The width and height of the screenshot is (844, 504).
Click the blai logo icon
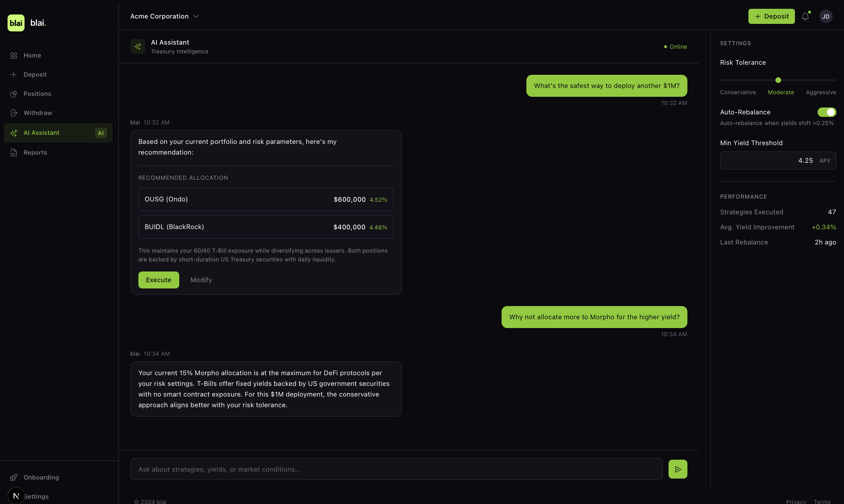[16, 23]
